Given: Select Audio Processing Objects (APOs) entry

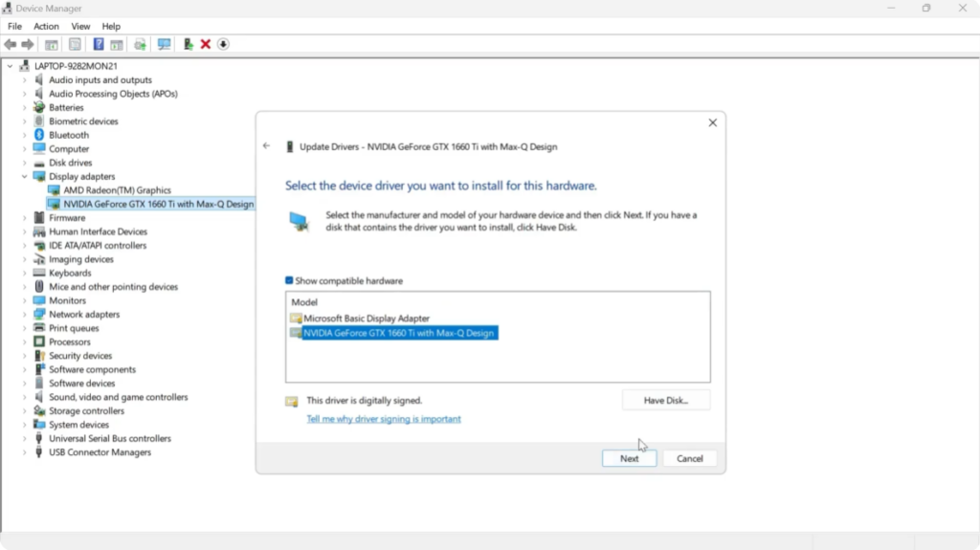Looking at the screenshot, I should (x=113, y=94).
